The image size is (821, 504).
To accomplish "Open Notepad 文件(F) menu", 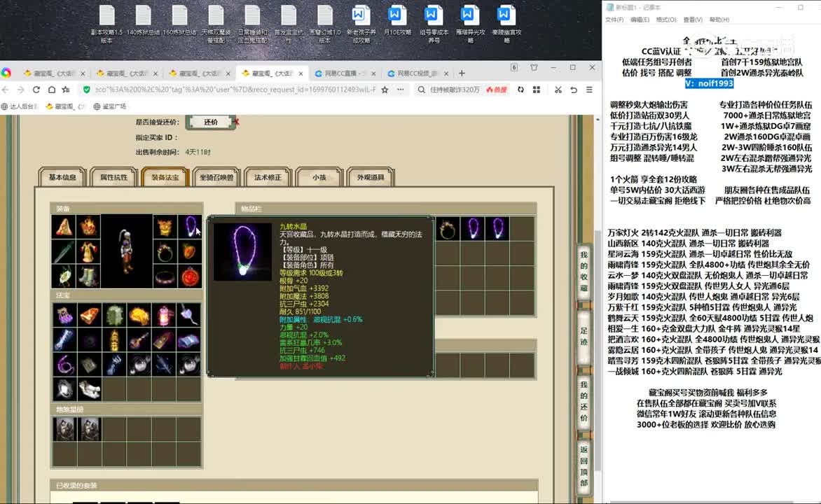I will (614, 20).
